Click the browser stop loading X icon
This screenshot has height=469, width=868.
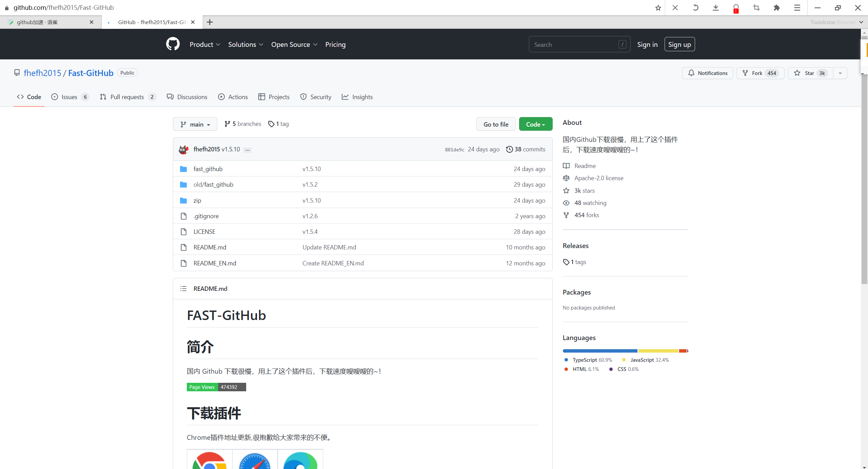pos(675,7)
